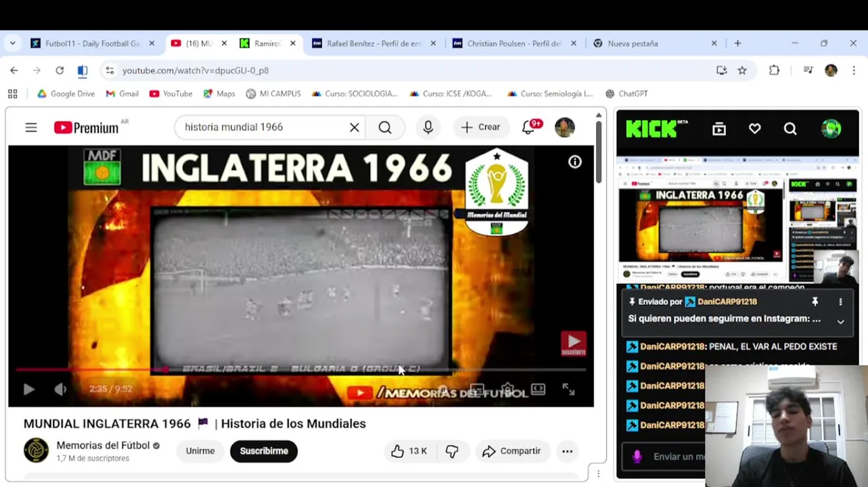Click the Suscribirme button
Screen dimensions: 868x487
point(264,451)
